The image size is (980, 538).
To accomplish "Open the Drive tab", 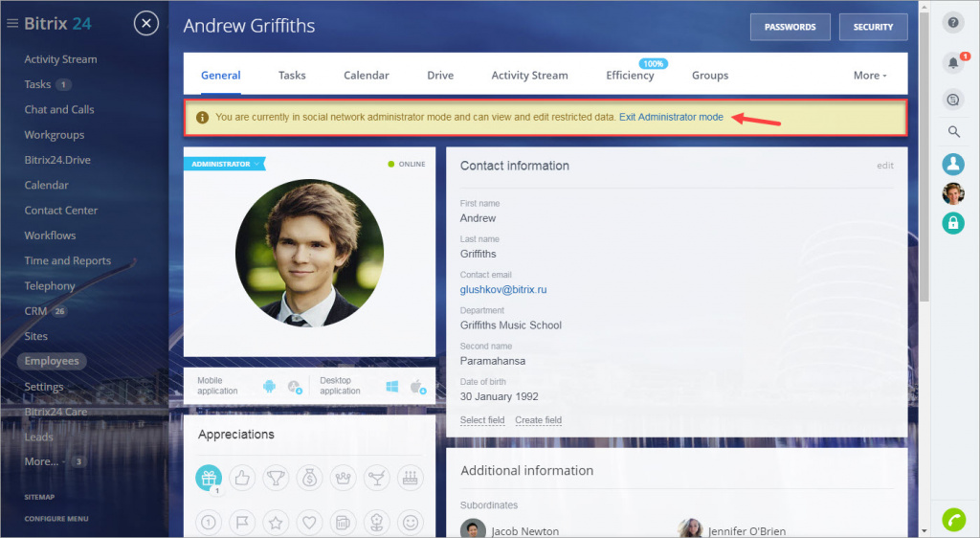I will [440, 75].
